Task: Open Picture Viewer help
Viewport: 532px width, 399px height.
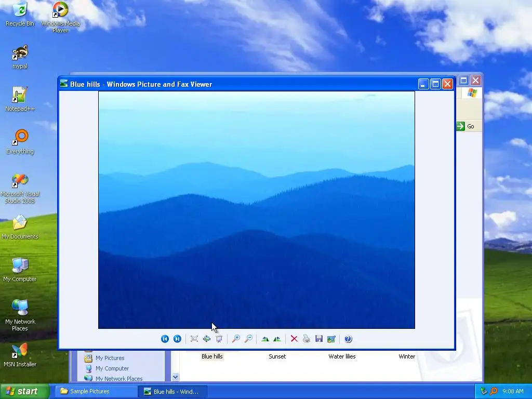Action: pos(348,339)
